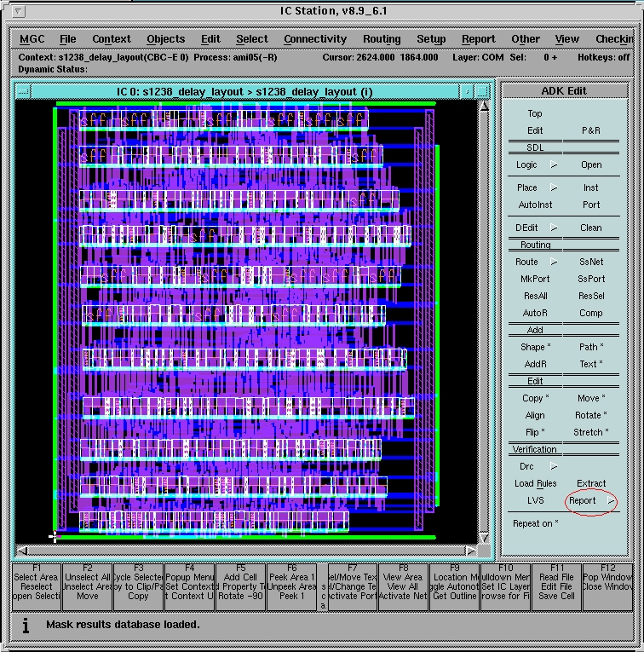Open the Connectivity menu
This screenshot has height=652, width=644.
click(x=315, y=39)
